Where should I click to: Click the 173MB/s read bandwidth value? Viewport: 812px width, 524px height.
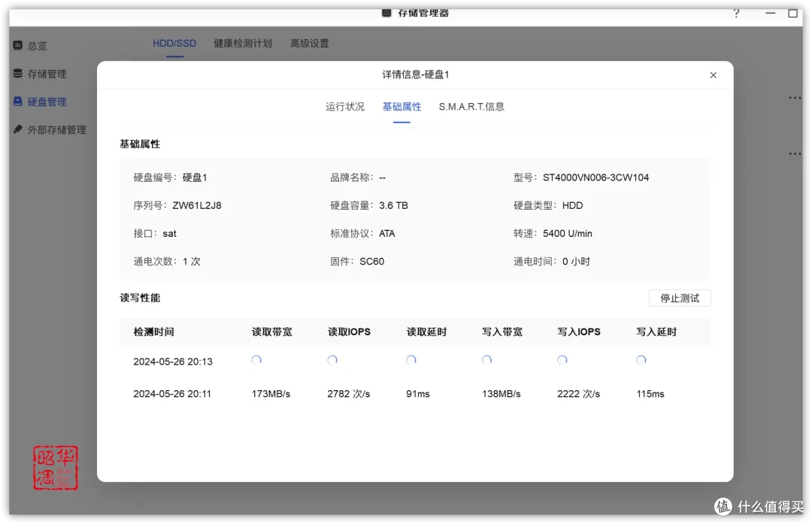click(x=271, y=393)
